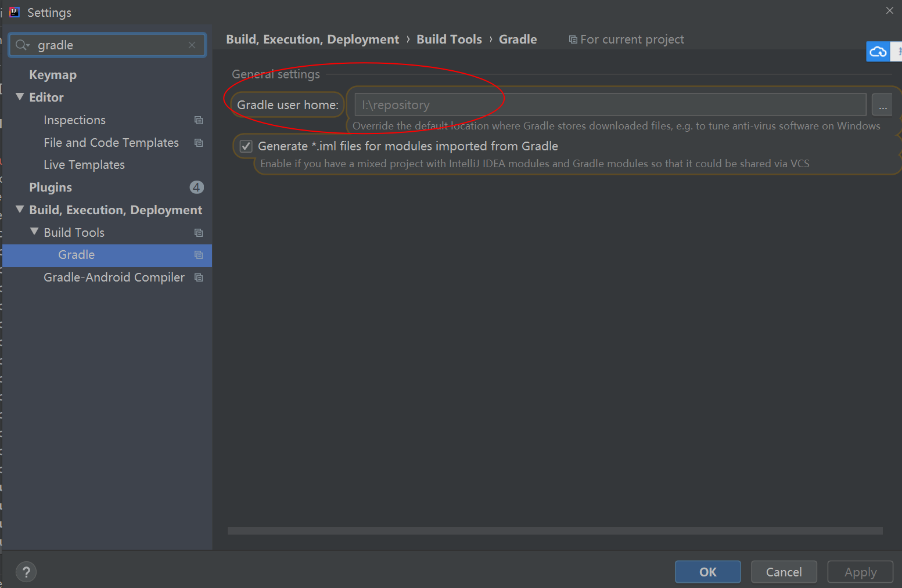Click project-level icon beside Gradle-Android Compiler
The height and width of the screenshot is (588, 902).
[x=199, y=277]
